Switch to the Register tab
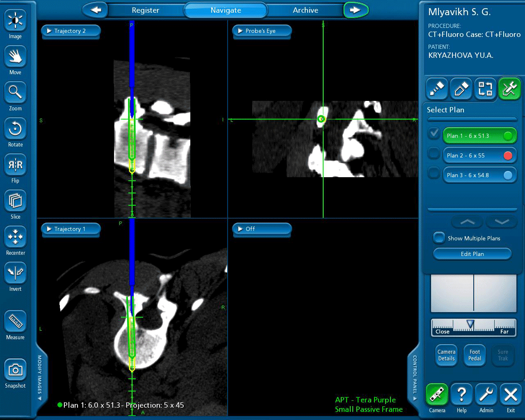The height and width of the screenshot is (420, 525). point(145,10)
